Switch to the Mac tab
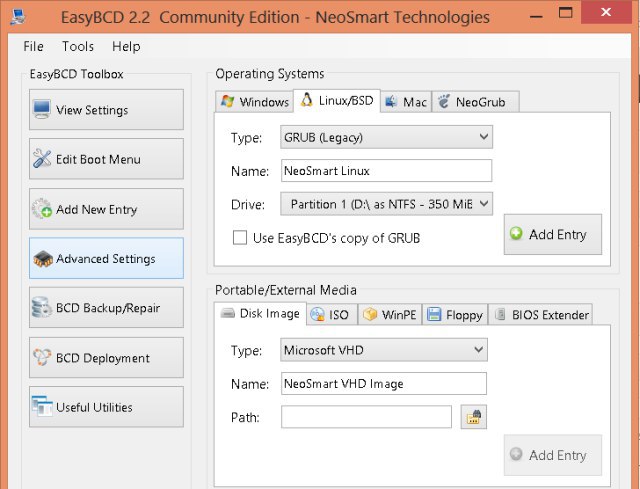The height and width of the screenshot is (489, 640). pyautogui.click(x=406, y=102)
